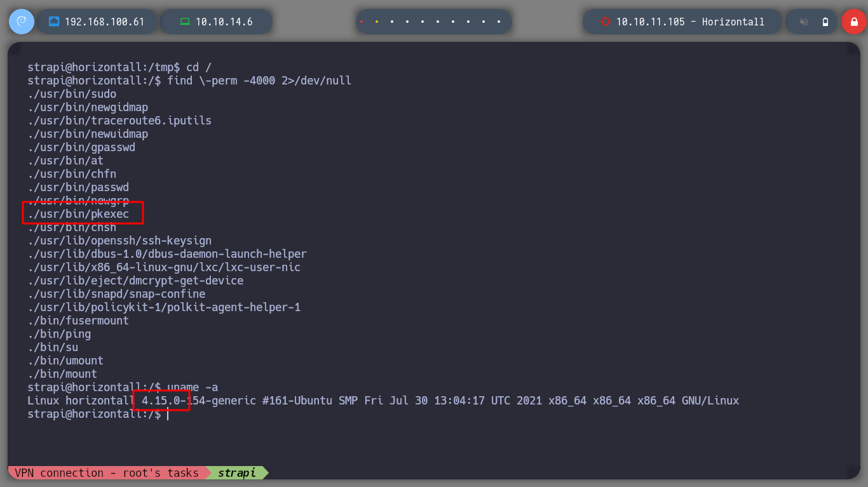Click the red target crosshair icon

click(606, 22)
